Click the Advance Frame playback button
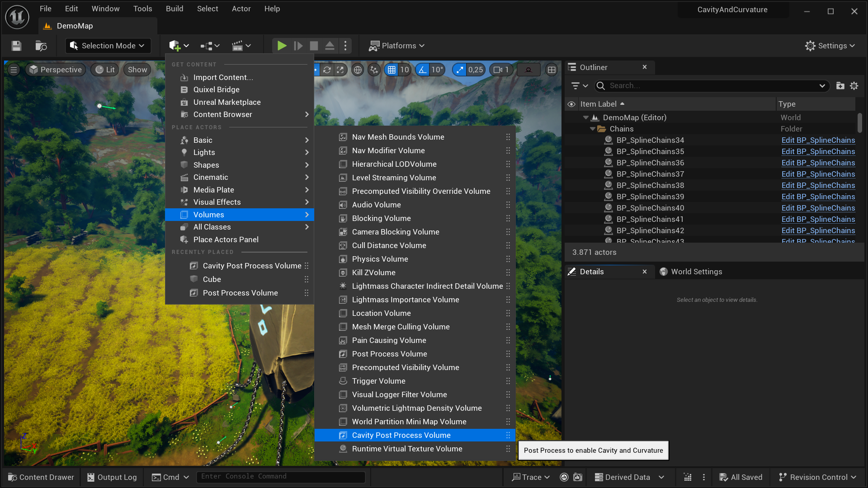The height and width of the screenshot is (488, 868). [x=298, y=46]
